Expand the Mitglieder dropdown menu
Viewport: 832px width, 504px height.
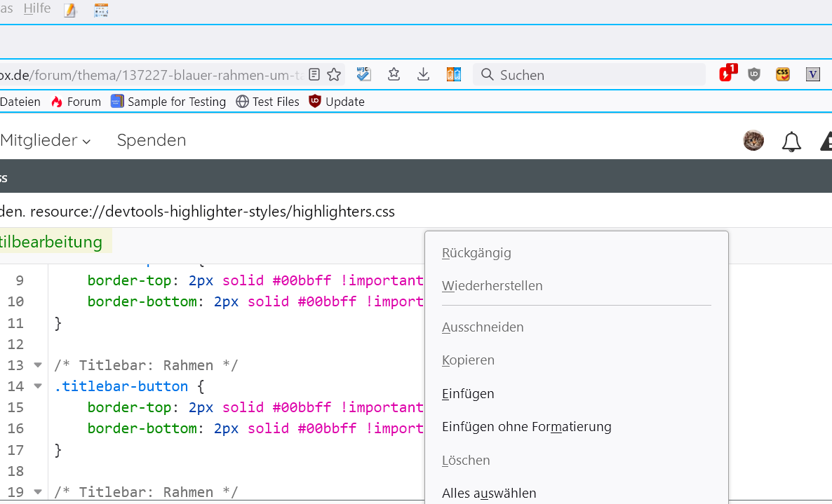pos(46,140)
